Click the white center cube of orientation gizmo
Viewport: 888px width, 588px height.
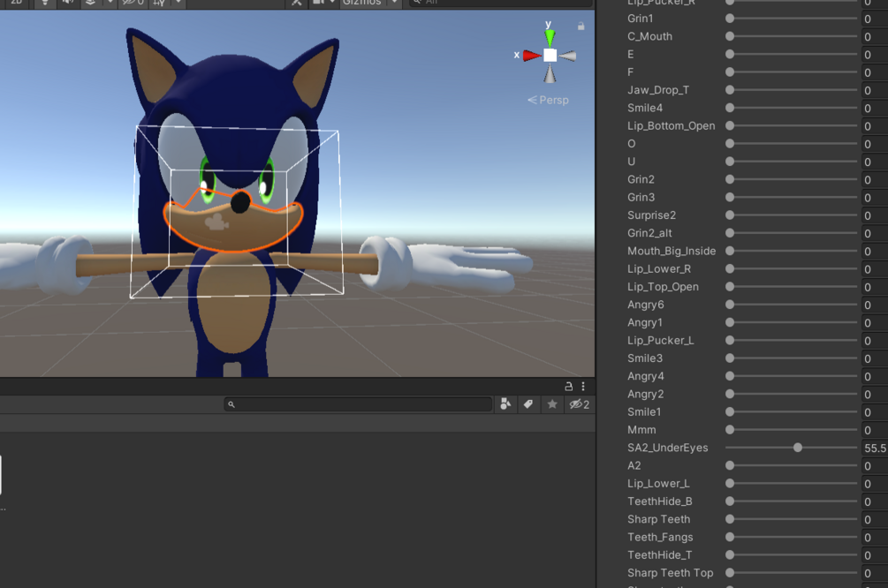click(550, 55)
